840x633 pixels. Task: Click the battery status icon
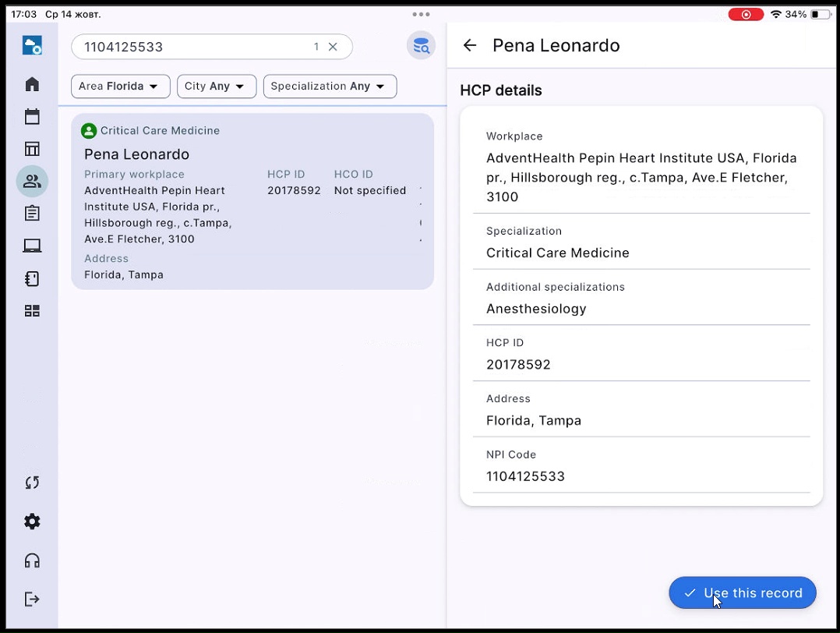tap(821, 15)
